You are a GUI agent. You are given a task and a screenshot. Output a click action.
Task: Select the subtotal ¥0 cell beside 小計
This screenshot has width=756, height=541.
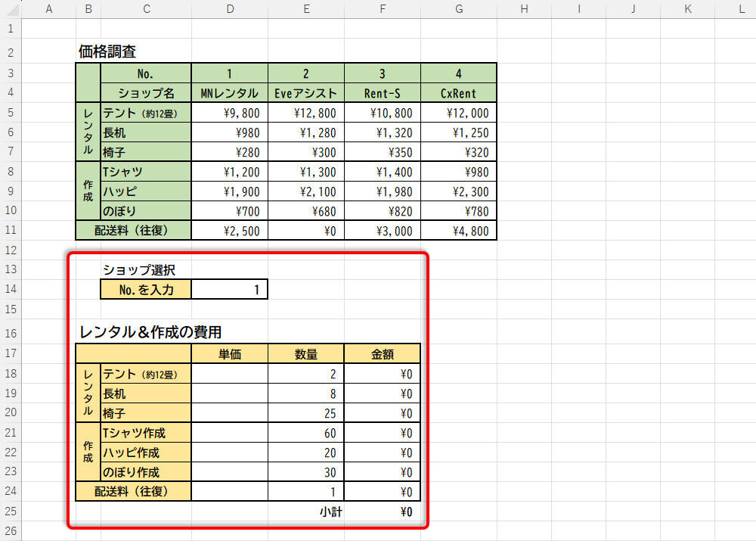[x=383, y=511]
